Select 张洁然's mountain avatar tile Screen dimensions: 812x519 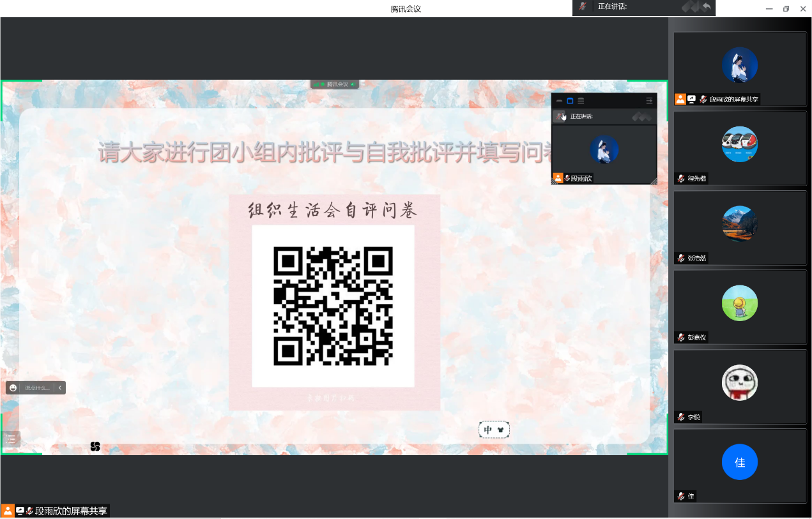click(740, 224)
